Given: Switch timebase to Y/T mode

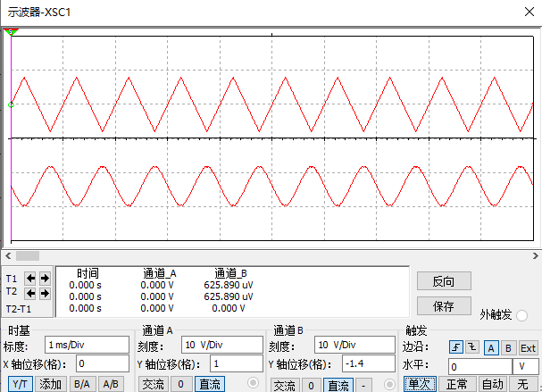Looking at the screenshot, I should (x=19, y=385).
